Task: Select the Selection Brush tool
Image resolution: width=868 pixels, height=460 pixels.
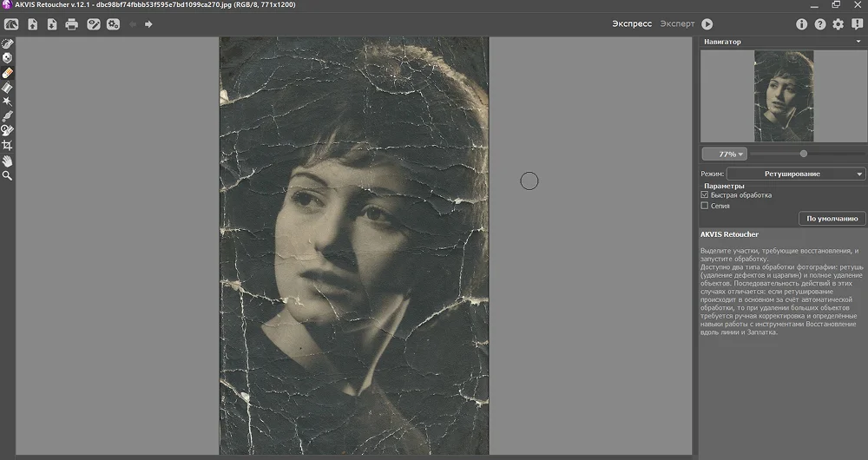Action: click(x=7, y=43)
